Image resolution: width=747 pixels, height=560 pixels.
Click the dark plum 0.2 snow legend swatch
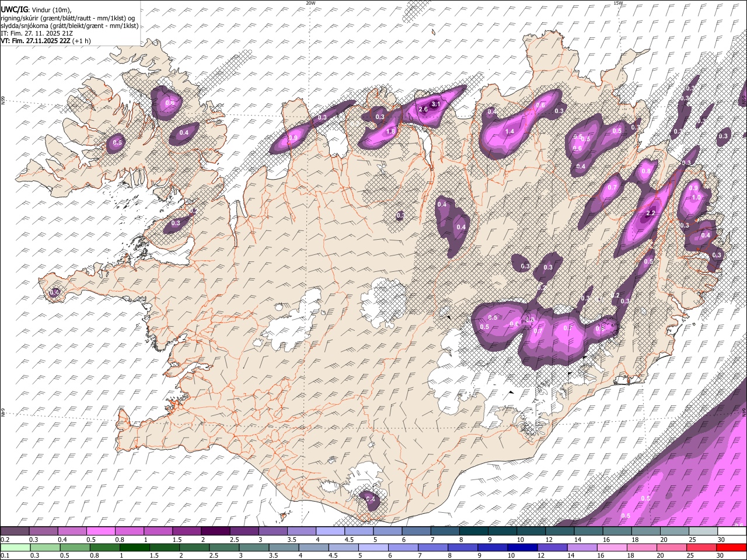pyautogui.click(x=15, y=531)
